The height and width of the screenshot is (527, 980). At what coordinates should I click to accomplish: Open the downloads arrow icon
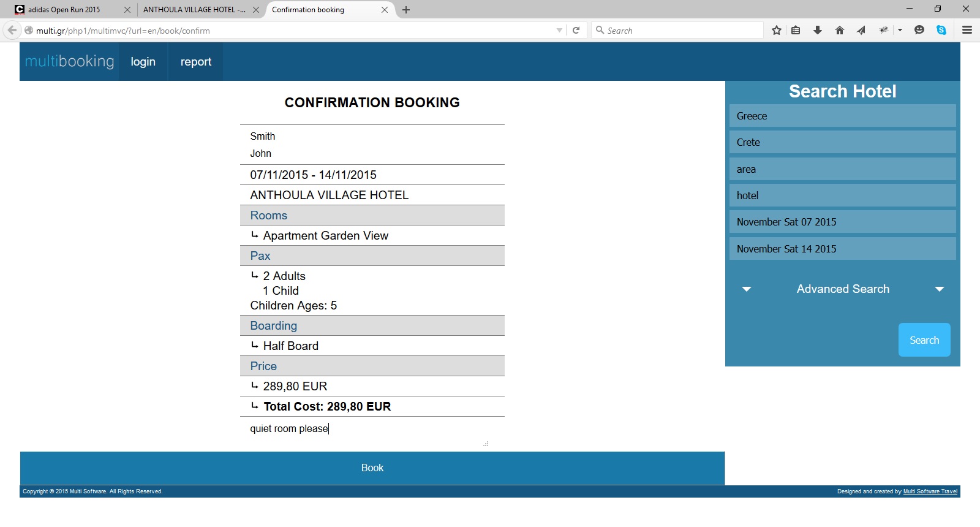[817, 30]
